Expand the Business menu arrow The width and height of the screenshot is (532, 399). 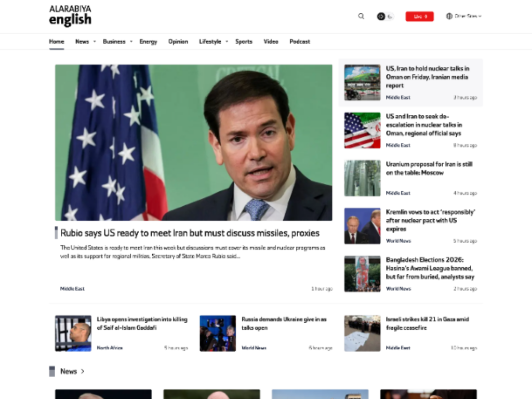coord(131,42)
